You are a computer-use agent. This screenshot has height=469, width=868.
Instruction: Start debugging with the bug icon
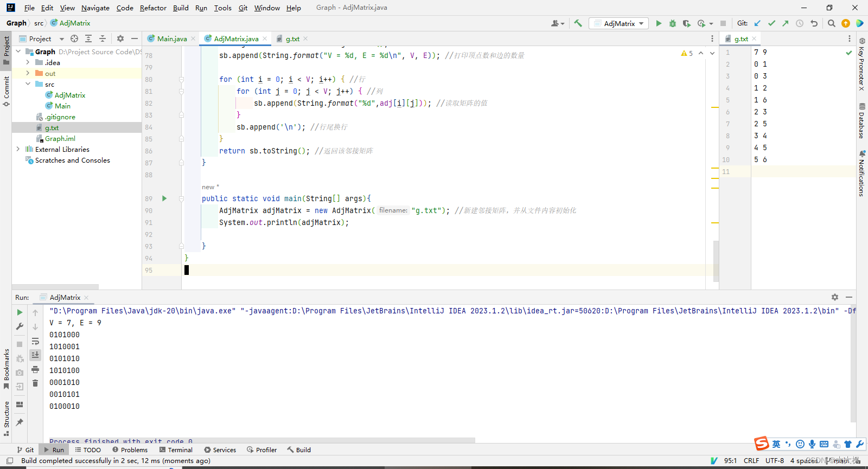click(x=673, y=23)
